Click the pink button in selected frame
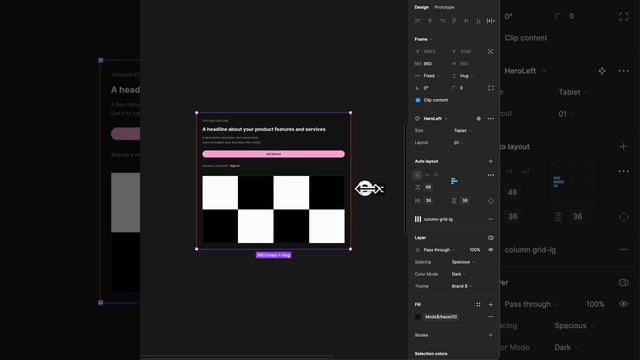This screenshot has width=640, height=360. 273,154
